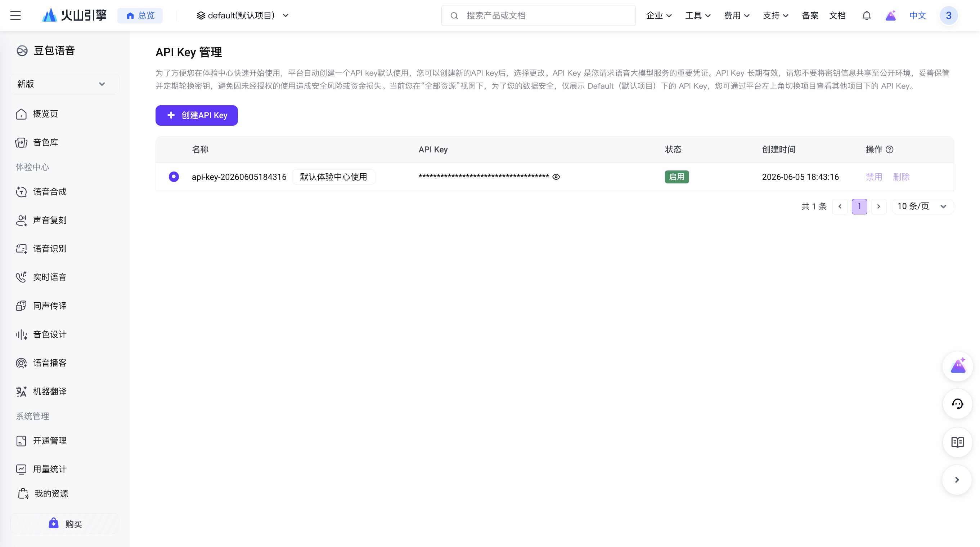Switch language via 中文

[918, 15]
